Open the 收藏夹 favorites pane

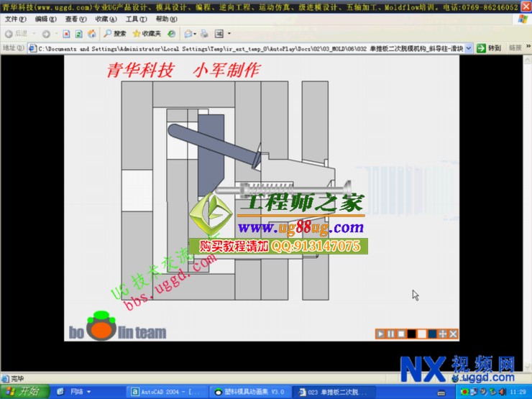147,34
